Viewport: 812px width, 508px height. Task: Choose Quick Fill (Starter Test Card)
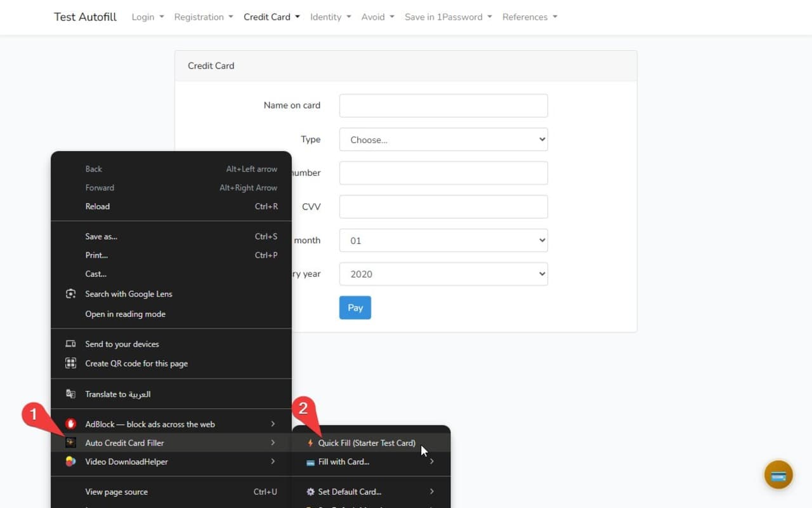tap(371, 443)
